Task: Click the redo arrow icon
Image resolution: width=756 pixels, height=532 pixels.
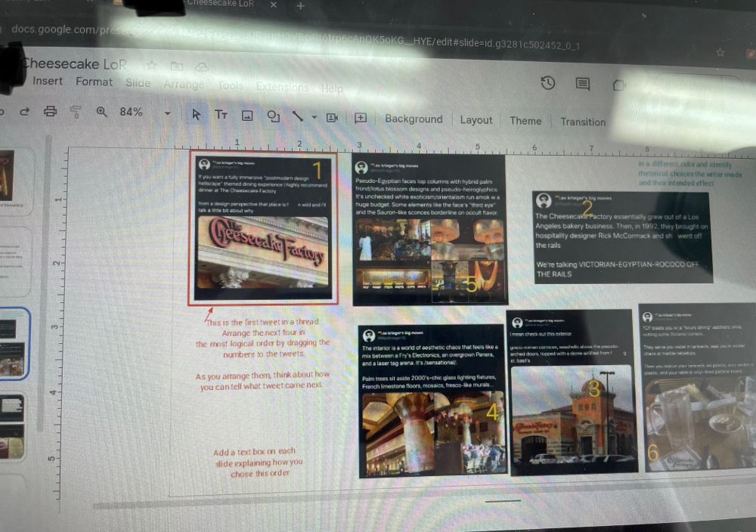Action: pos(24,112)
